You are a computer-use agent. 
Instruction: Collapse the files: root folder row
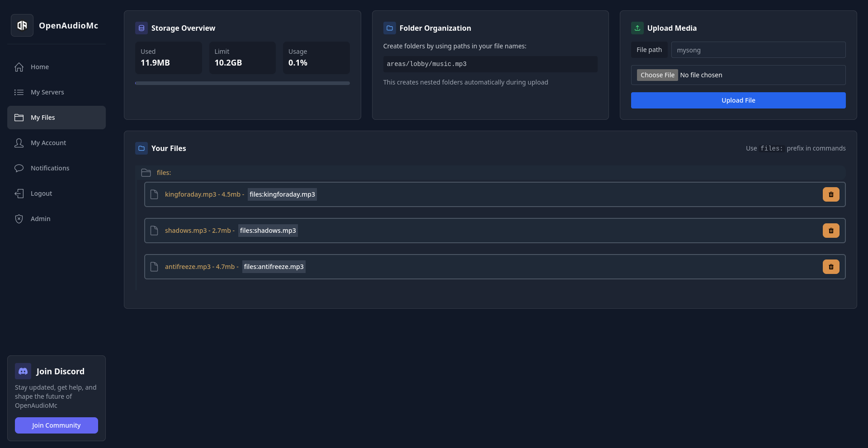pos(491,173)
